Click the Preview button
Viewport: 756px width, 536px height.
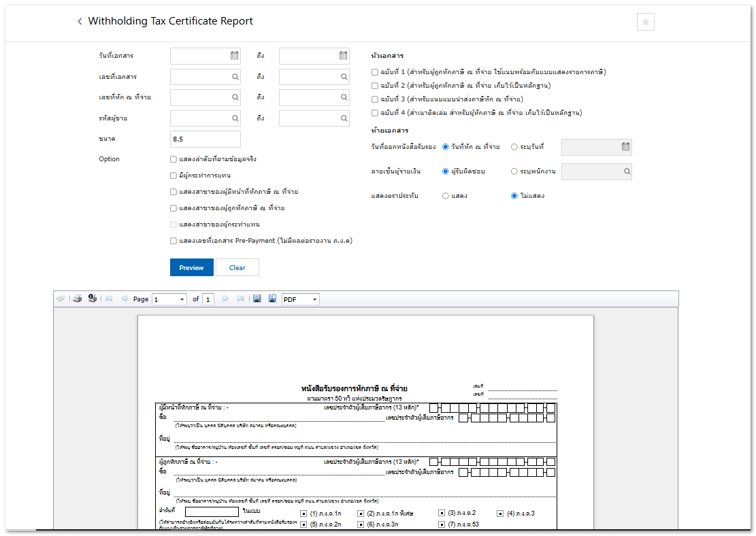[191, 267]
